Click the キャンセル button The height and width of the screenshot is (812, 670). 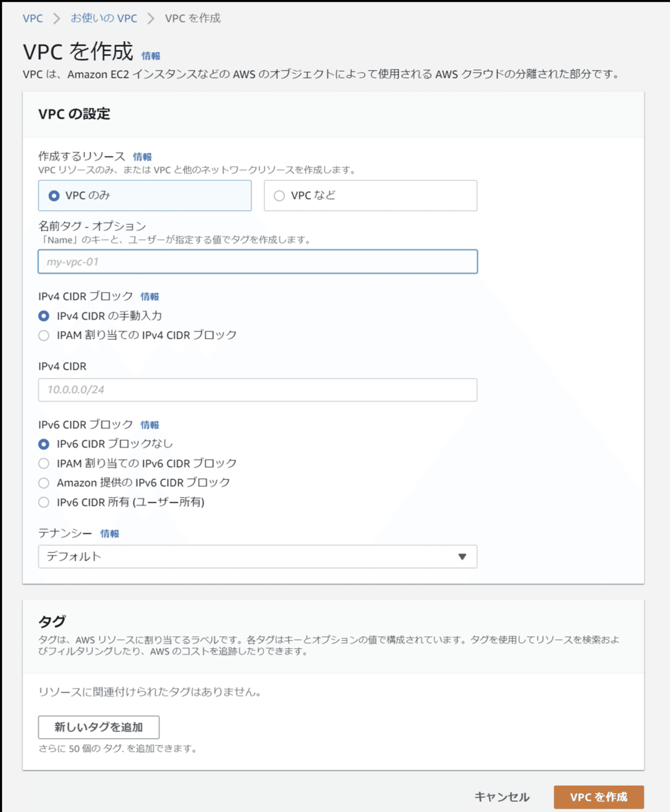502,797
